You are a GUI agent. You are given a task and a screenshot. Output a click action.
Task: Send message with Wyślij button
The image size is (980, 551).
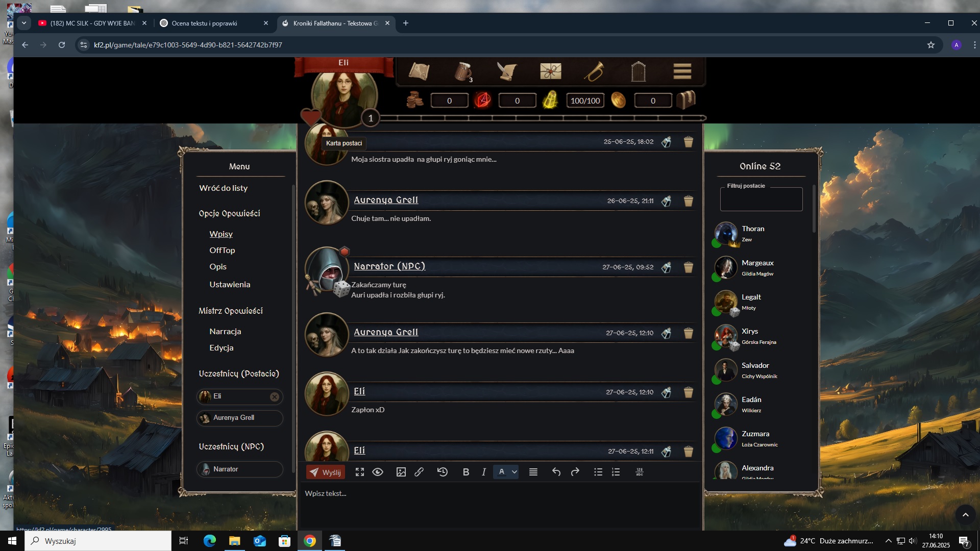[x=326, y=472]
